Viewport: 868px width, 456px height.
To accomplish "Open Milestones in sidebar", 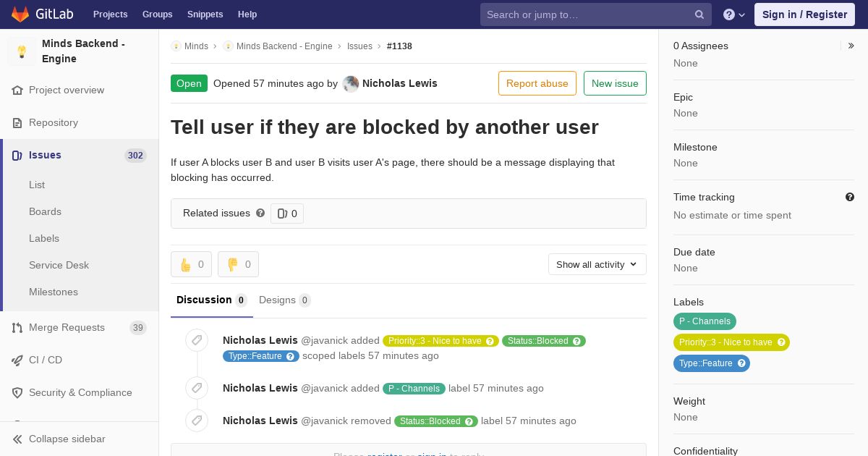I will click(54, 292).
